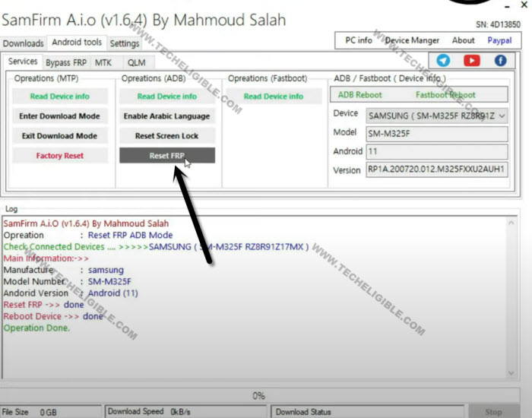This screenshot has height=418, width=532.
Task: Open the Telegram channel icon
Action: [443, 61]
